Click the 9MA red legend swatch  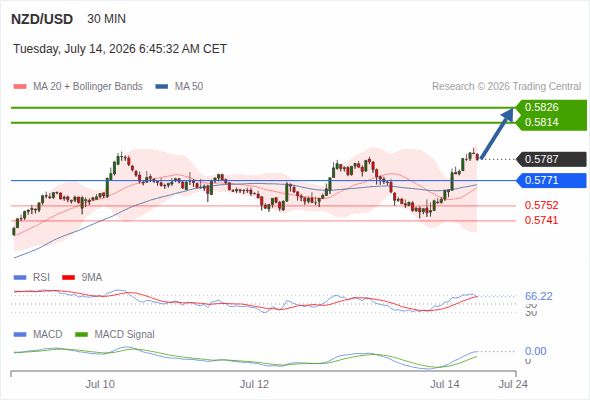click(x=68, y=278)
